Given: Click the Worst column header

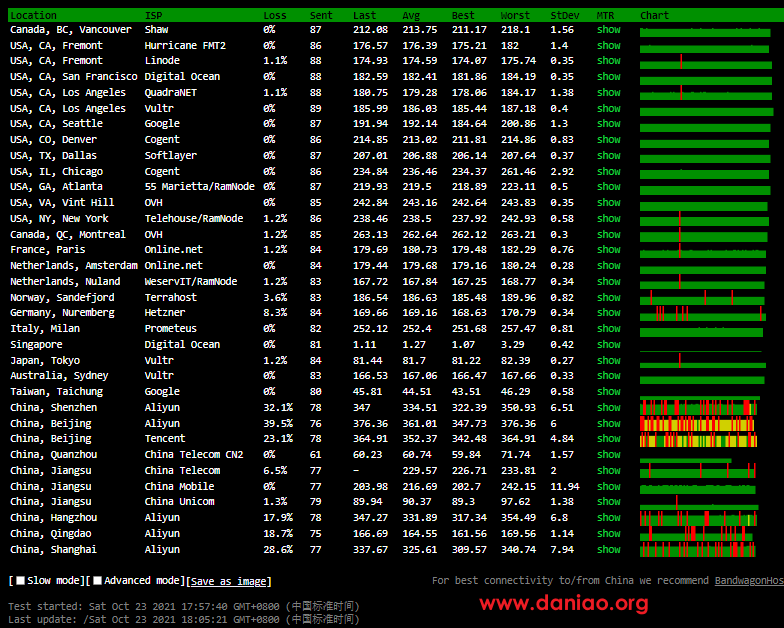Looking at the screenshot, I should click(x=516, y=15).
